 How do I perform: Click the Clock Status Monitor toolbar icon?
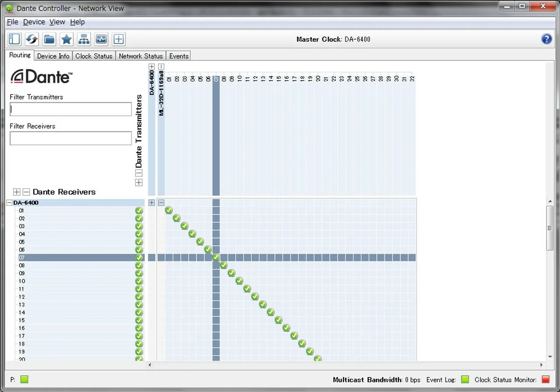[x=101, y=39]
